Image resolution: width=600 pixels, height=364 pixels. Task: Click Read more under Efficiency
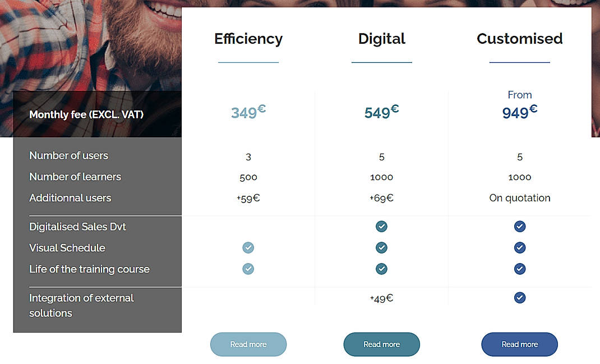pyautogui.click(x=248, y=344)
